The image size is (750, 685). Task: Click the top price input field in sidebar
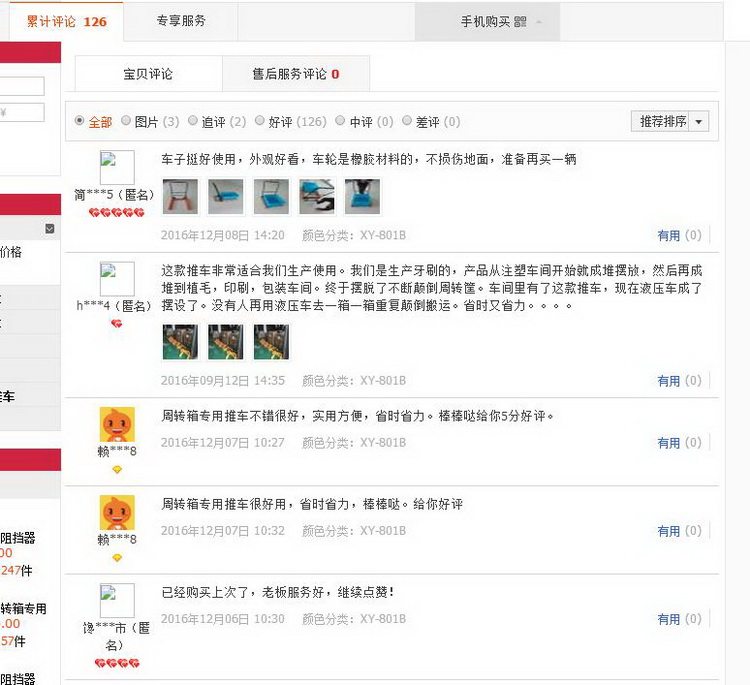[x=22, y=86]
